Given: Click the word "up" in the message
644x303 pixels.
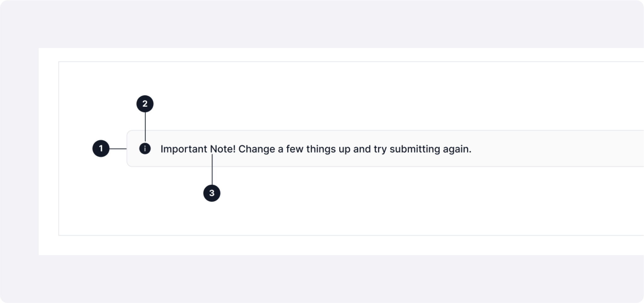Looking at the screenshot, I should coord(345,149).
